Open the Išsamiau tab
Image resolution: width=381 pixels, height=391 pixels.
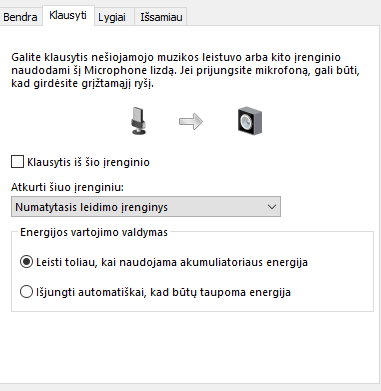point(161,17)
